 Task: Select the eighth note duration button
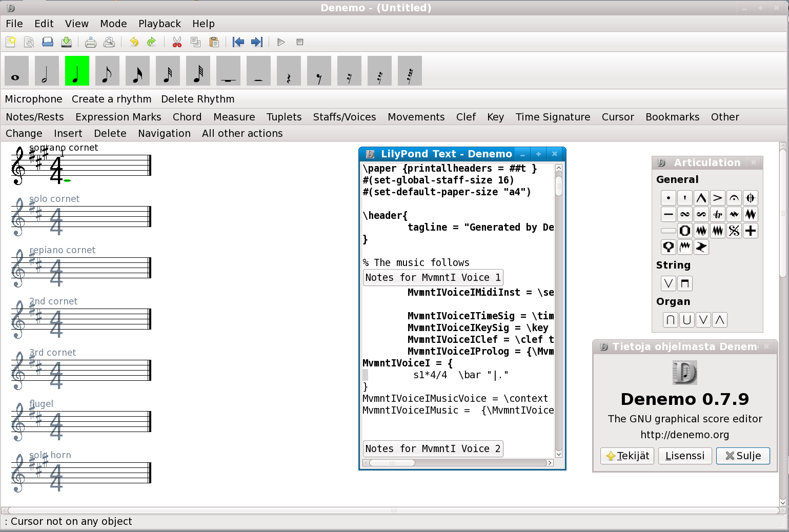[x=107, y=71]
